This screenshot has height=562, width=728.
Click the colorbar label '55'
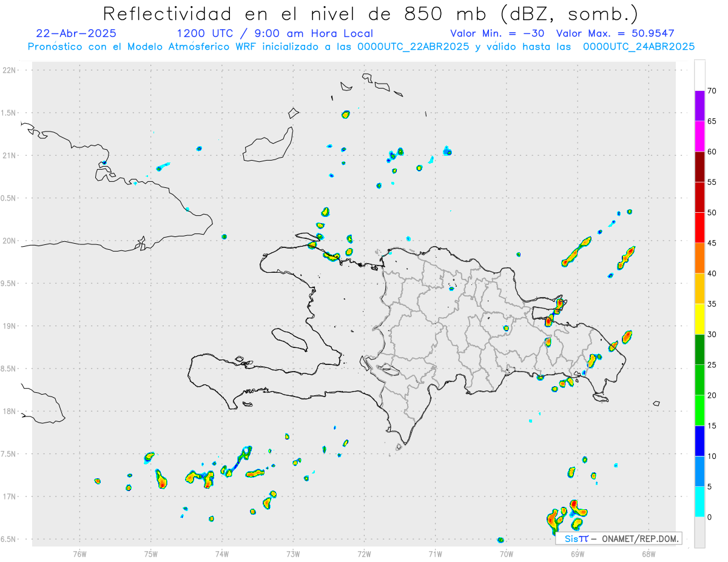coord(712,182)
